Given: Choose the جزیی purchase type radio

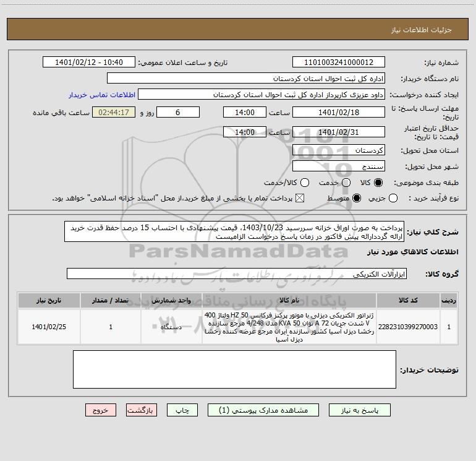Looking at the screenshot, I should (393, 198).
